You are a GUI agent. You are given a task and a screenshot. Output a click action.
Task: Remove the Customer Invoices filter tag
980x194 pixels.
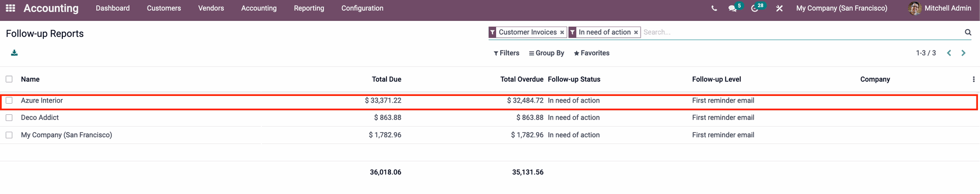tap(562, 32)
